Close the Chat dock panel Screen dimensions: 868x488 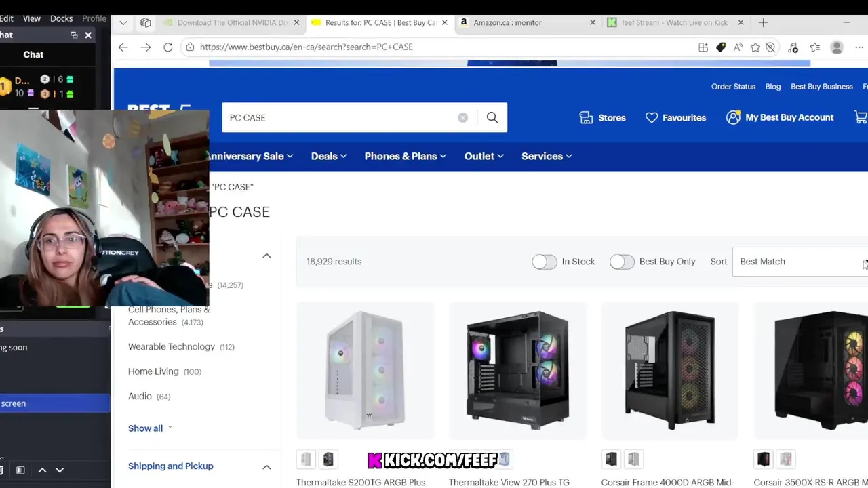[x=88, y=35]
